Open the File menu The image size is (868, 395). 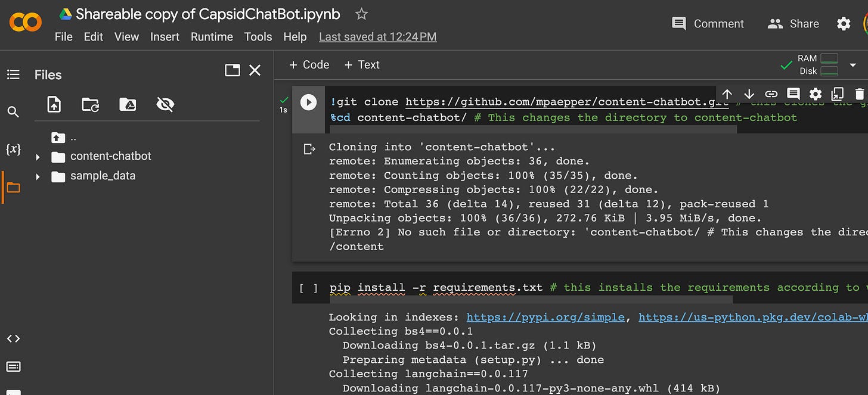[x=63, y=37]
